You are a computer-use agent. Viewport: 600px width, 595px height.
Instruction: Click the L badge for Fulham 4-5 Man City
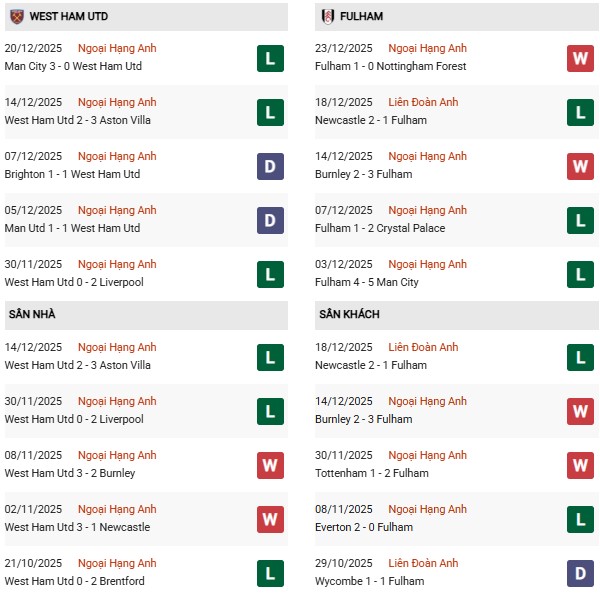[x=581, y=274]
